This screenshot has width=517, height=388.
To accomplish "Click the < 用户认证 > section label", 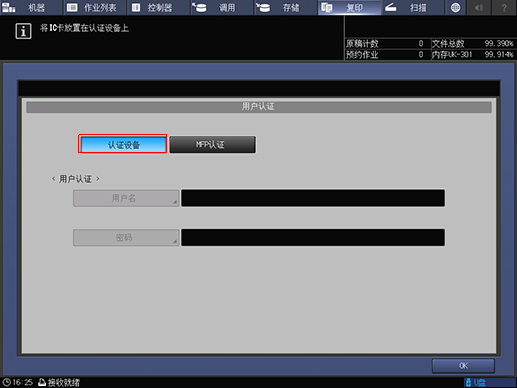I will pos(76,179).
